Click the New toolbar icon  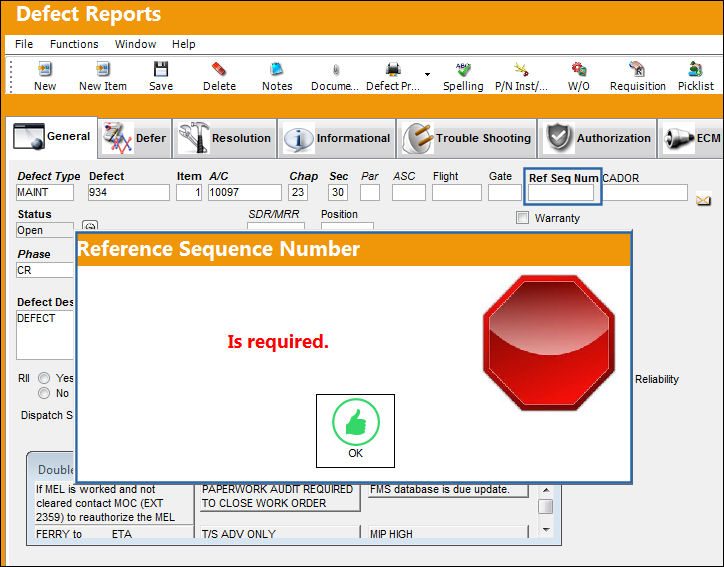pos(45,76)
